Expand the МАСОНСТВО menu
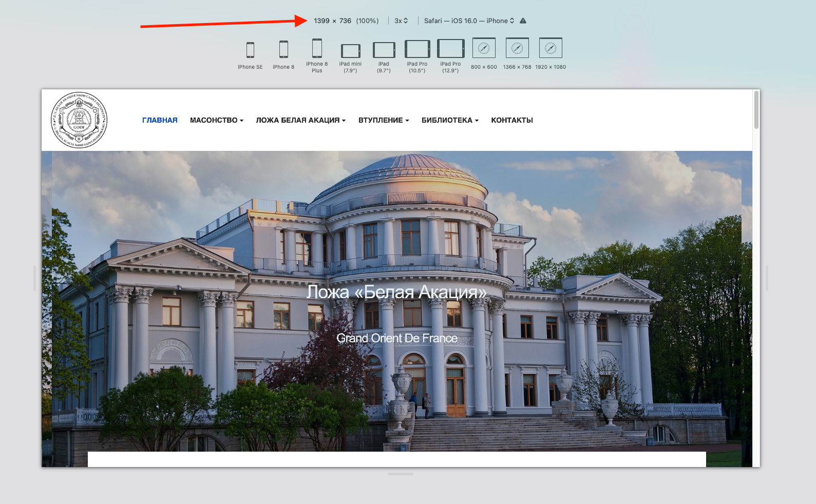816x504 pixels. coord(217,120)
